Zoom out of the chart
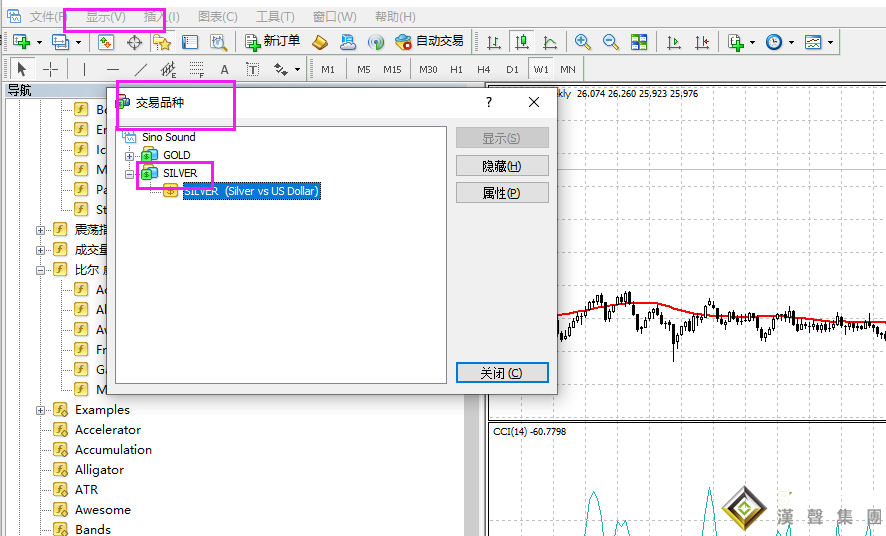 tap(611, 42)
